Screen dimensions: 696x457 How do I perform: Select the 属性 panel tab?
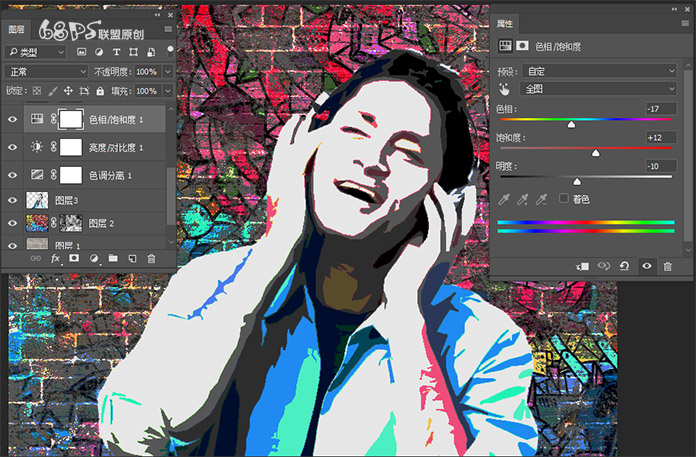504,24
